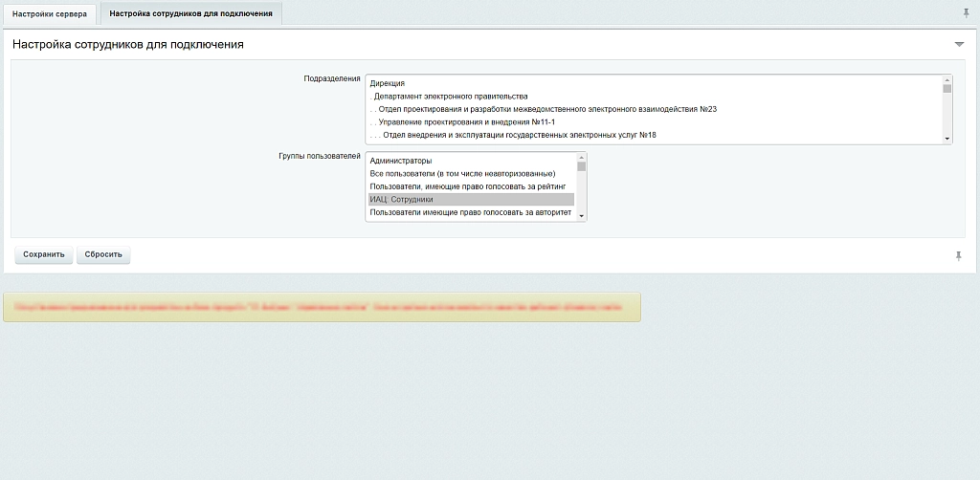Screen dimensions: 980x480
Task: Click the pin icon beside the Сбросить button row
Action: click(x=959, y=255)
